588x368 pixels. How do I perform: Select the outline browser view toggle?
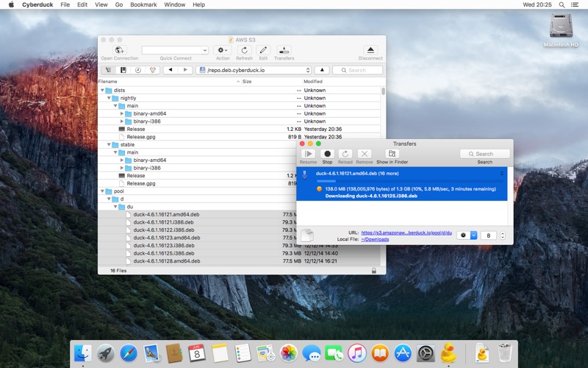[108, 70]
